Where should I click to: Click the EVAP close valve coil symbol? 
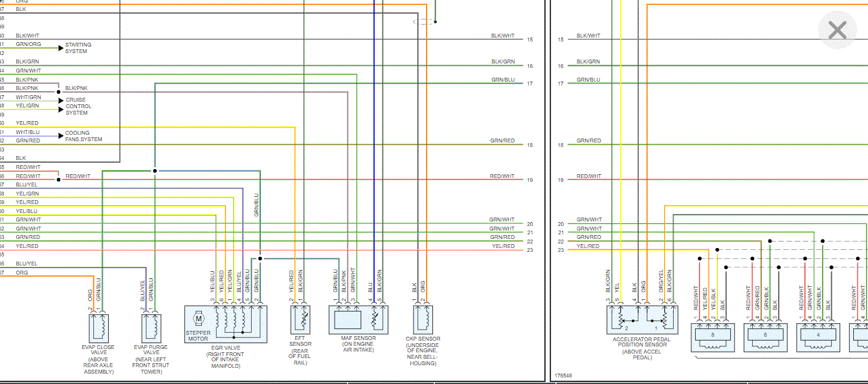click(x=100, y=327)
